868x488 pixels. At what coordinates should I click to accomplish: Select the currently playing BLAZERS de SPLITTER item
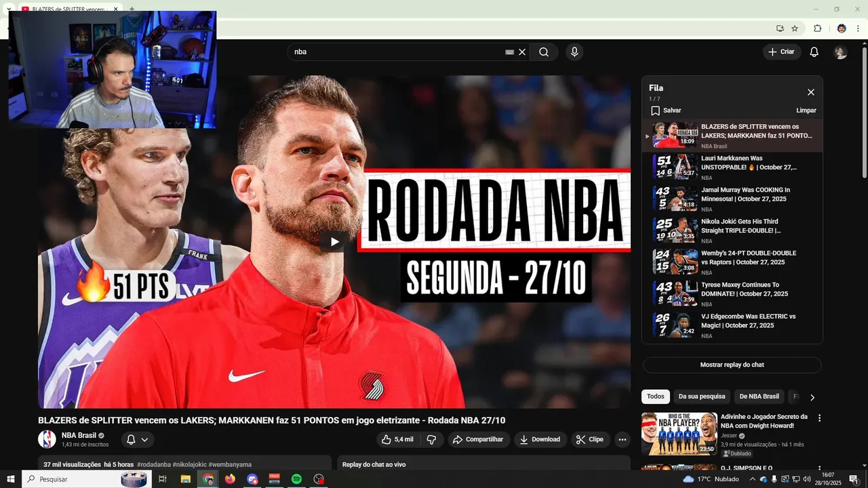click(x=732, y=136)
